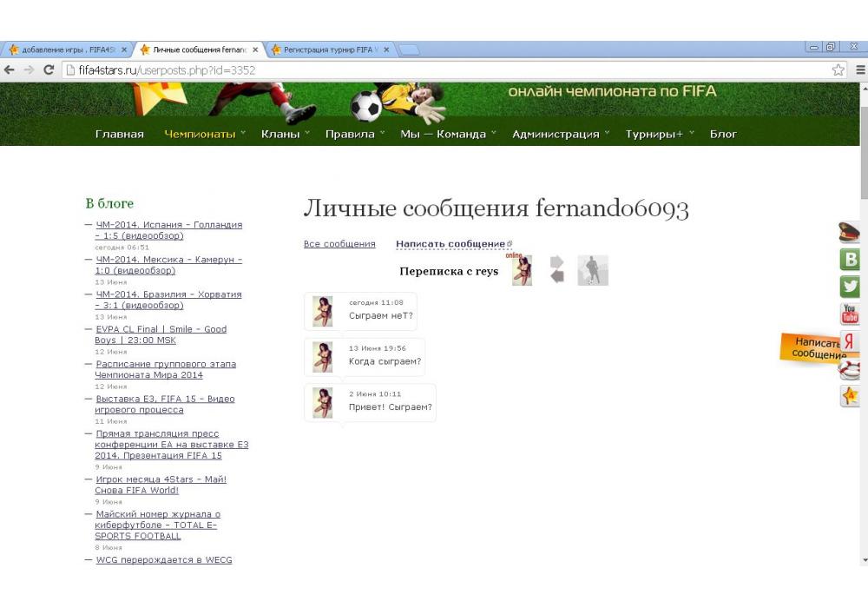The height and width of the screenshot is (608, 868).
Task: Click the Yandex sidebar icon
Action: click(850, 341)
